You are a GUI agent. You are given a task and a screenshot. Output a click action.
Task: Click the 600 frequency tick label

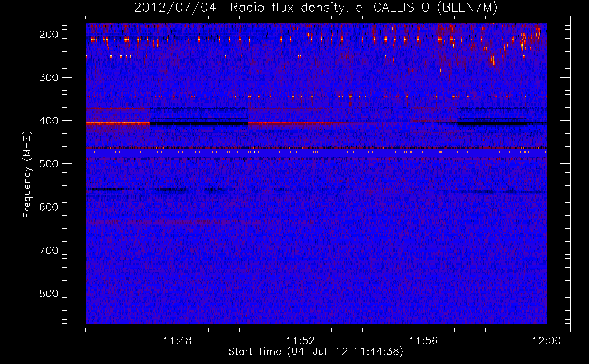click(48, 207)
